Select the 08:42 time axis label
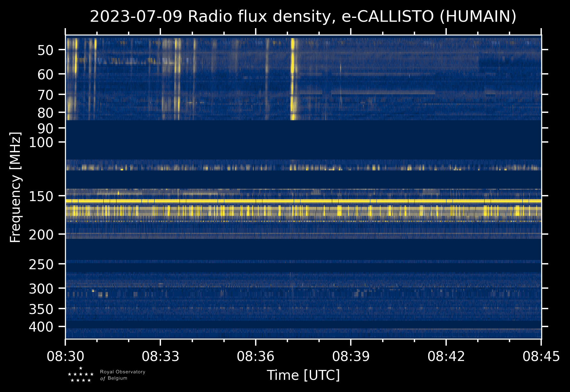The height and width of the screenshot is (392, 570). (446, 356)
